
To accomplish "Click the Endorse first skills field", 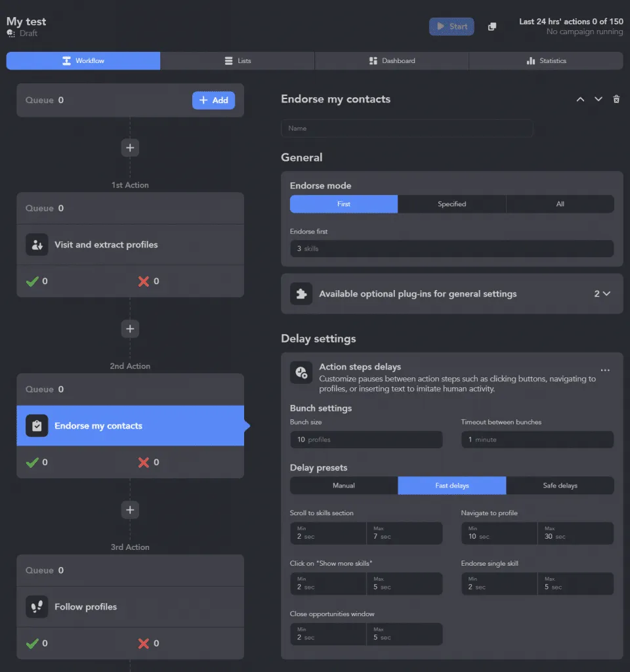I will coord(451,249).
